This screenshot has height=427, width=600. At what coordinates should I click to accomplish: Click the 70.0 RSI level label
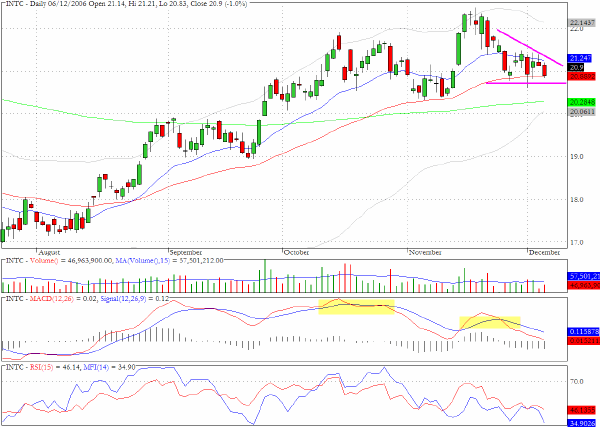(577, 381)
